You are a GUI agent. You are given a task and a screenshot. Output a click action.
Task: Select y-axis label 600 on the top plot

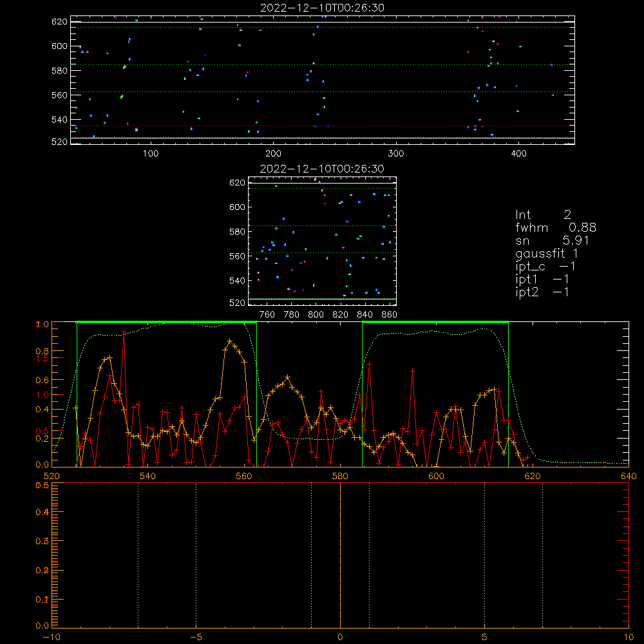click(x=59, y=46)
